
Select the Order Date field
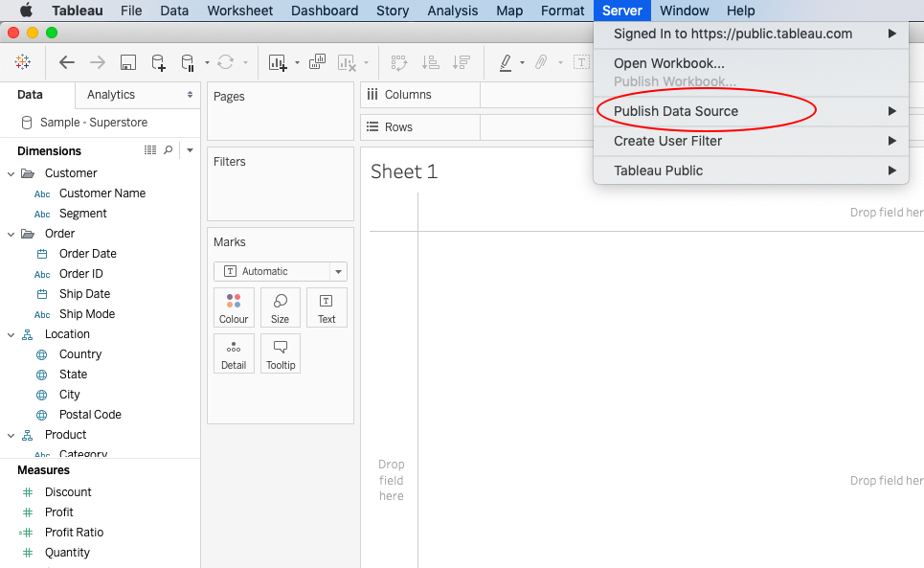pos(88,254)
